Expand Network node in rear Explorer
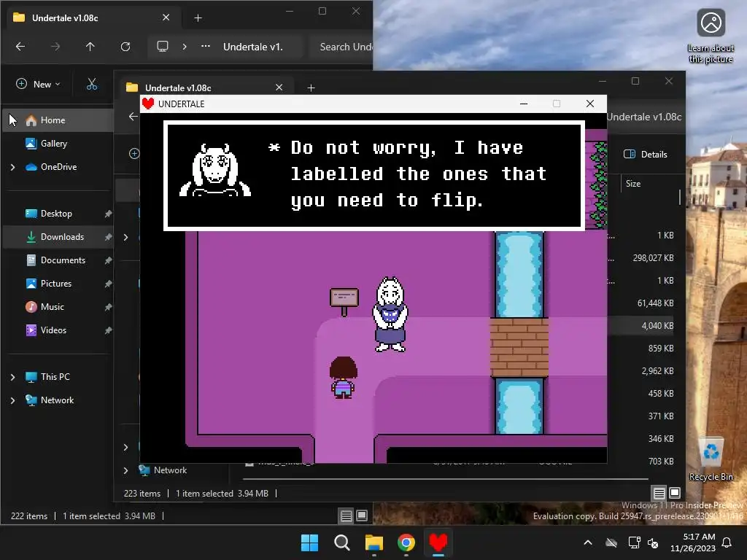This screenshot has height=560, width=747. [x=13, y=400]
